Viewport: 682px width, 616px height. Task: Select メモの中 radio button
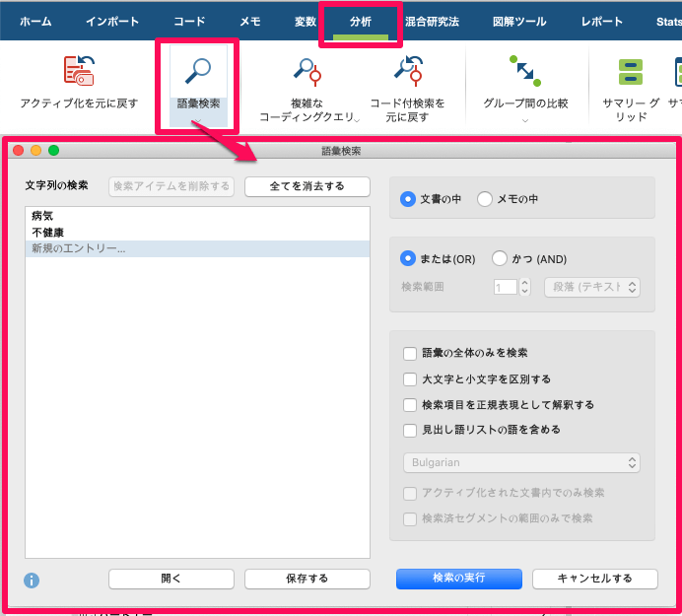tap(484, 199)
